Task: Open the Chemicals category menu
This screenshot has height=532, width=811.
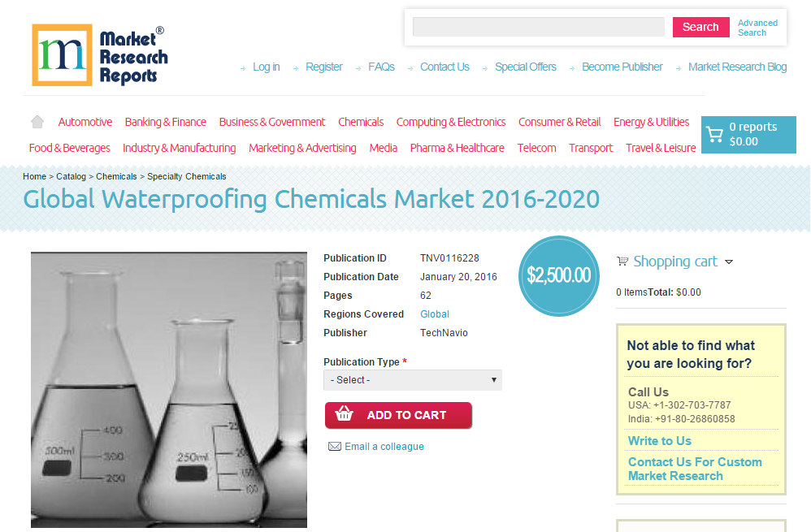Action: click(x=361, y=121)
